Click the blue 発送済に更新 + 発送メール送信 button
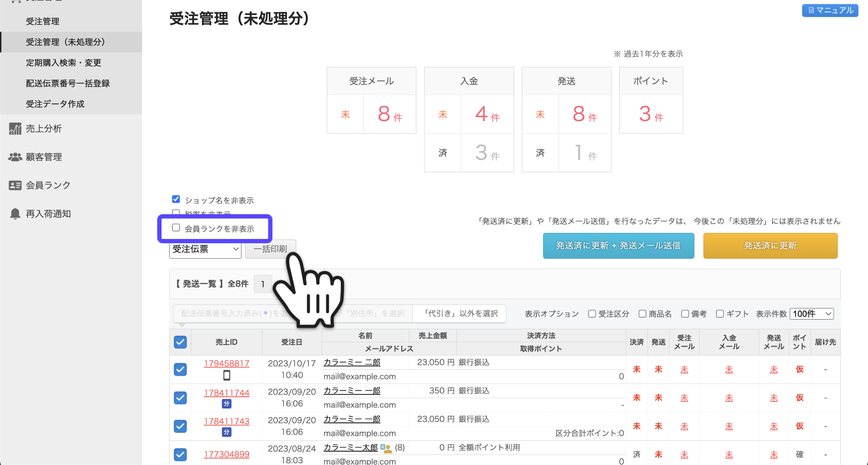 coord(618,246)
